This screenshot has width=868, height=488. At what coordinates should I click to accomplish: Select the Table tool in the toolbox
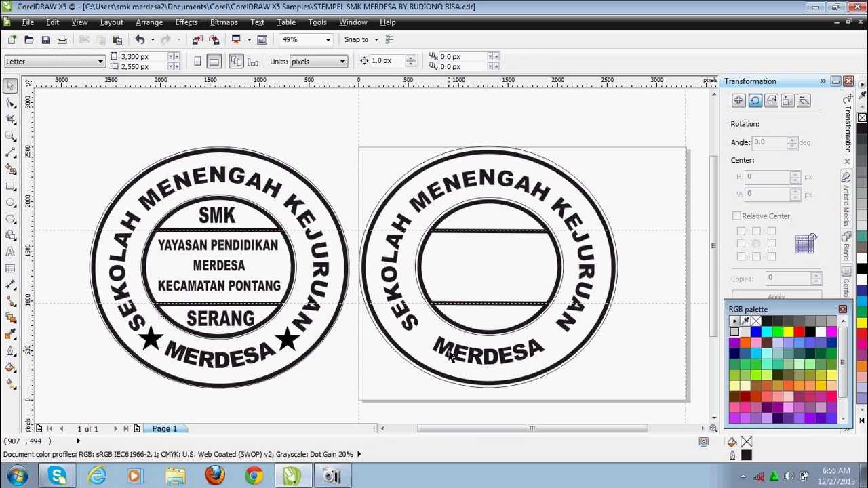point(10,268)
